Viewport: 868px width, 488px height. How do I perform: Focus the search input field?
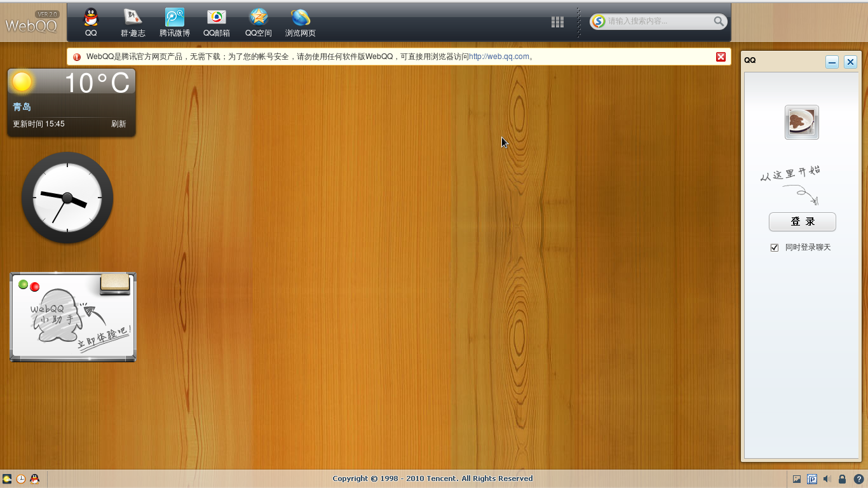pos(659,21)
